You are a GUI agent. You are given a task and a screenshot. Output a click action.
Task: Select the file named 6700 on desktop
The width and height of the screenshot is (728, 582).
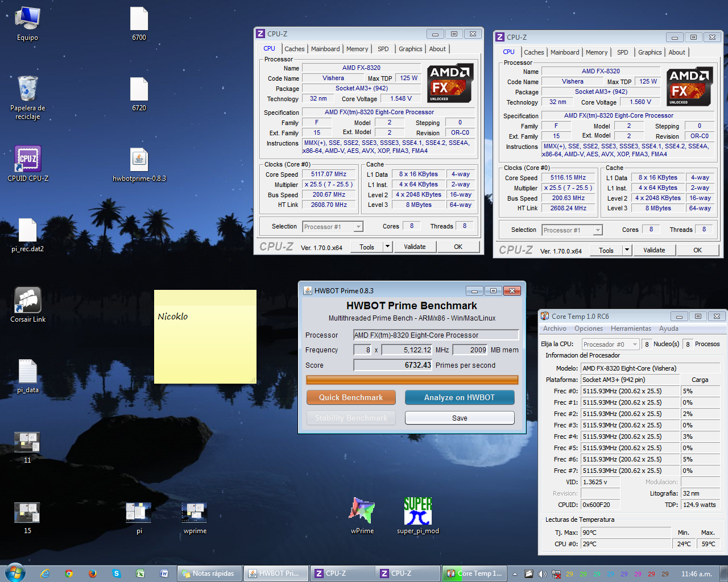[139, 24]
